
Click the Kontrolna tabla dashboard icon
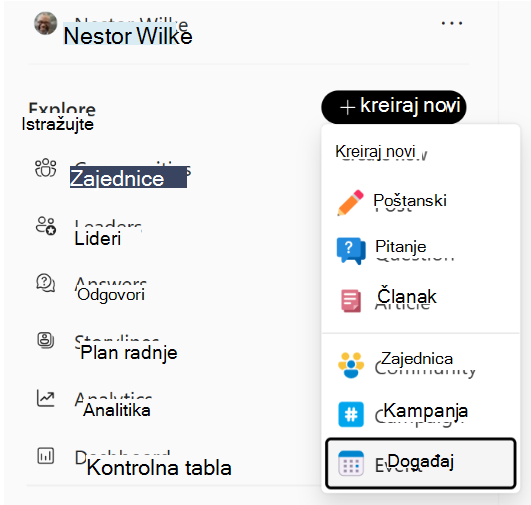(x=46, y=456)
